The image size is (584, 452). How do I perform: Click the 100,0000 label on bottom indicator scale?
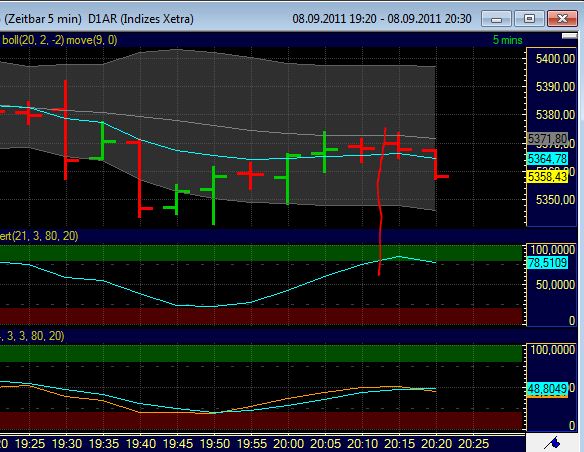[552, 350]
